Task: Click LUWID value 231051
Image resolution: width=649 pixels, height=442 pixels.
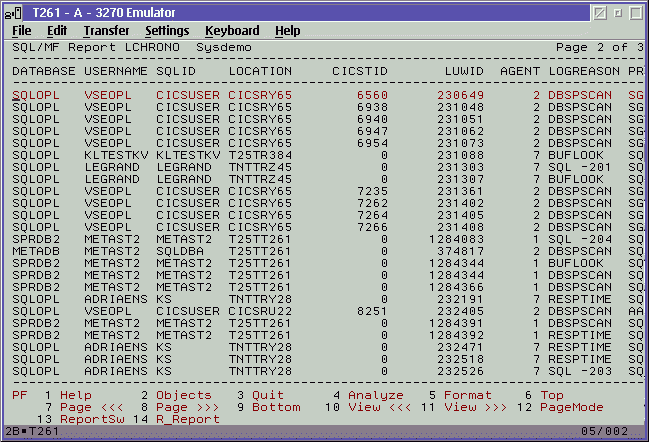Action: 460,119
